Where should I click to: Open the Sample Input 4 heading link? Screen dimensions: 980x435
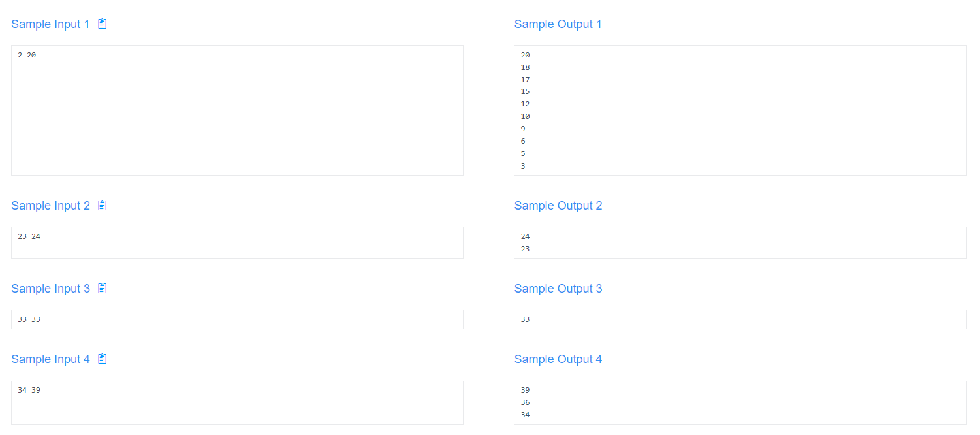pyautogui.click(x=50, y=359)
